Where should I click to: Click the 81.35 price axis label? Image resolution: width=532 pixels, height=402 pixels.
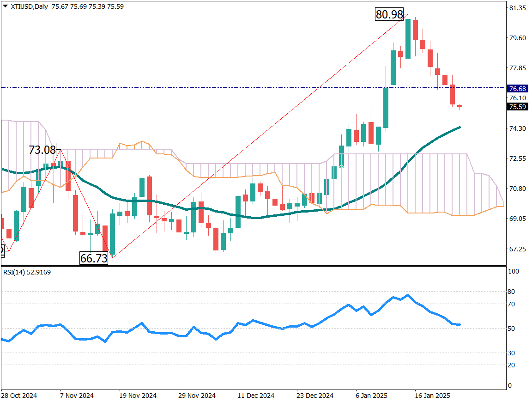coord(517,8)
